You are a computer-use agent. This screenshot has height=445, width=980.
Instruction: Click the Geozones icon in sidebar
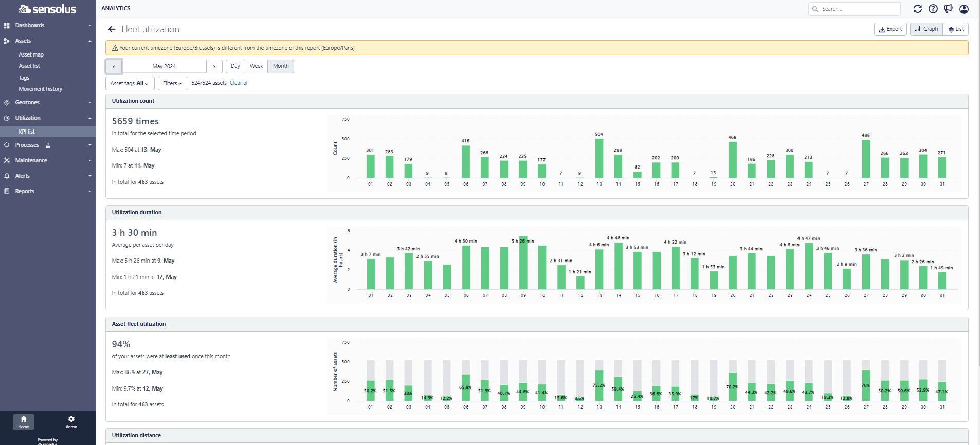7,102
